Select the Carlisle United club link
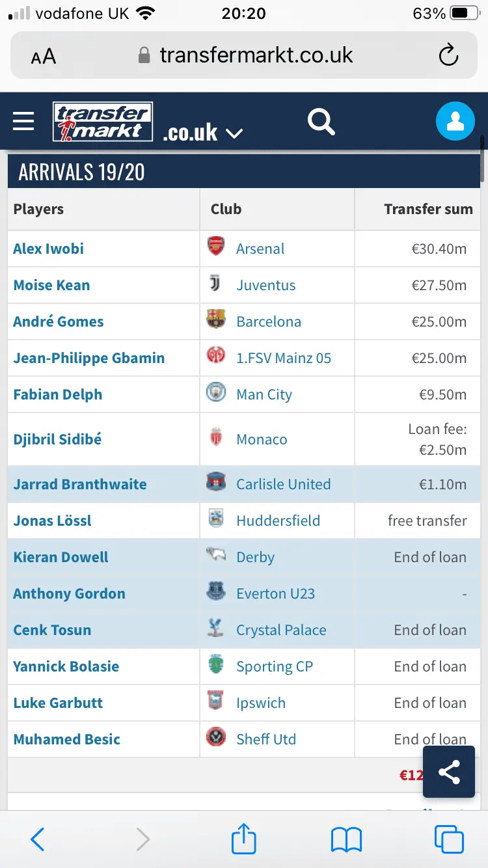Viewport: 488px width, 868px height. 283,484
